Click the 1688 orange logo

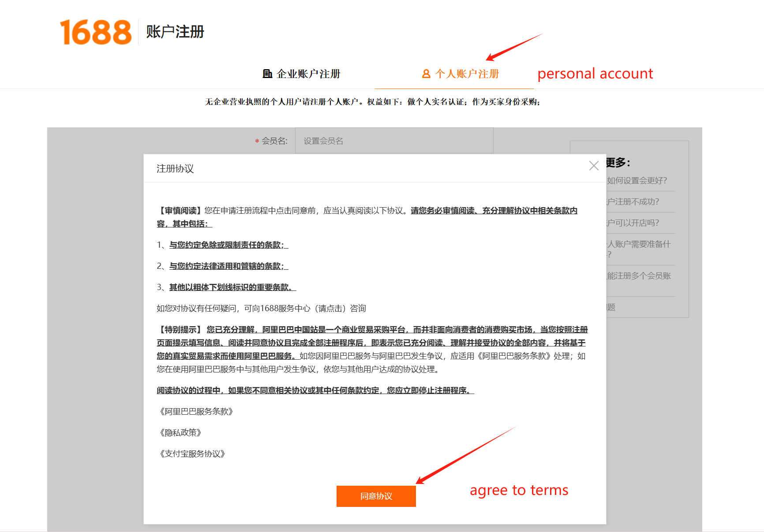96,32
